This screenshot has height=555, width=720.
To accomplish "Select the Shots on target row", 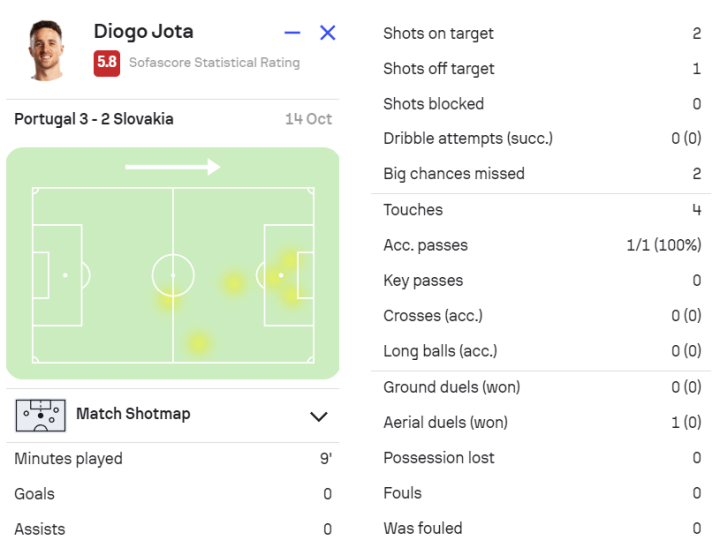I will 541,34.
